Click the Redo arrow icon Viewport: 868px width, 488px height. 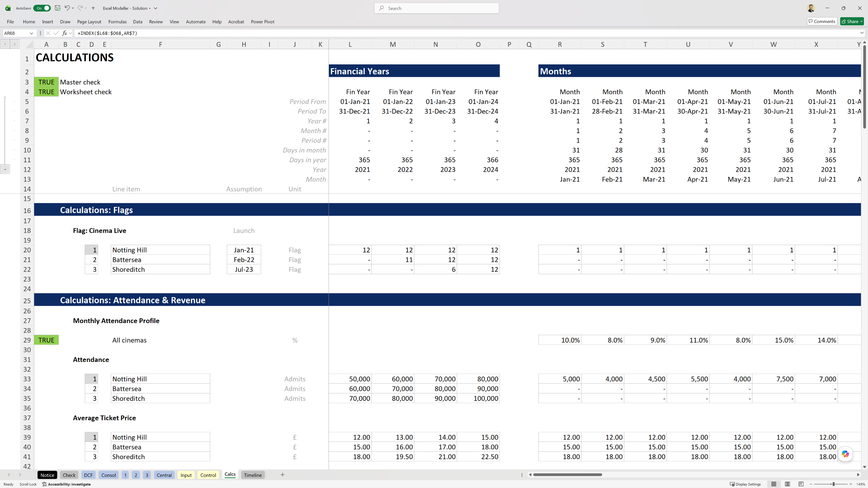pos(80,8)
